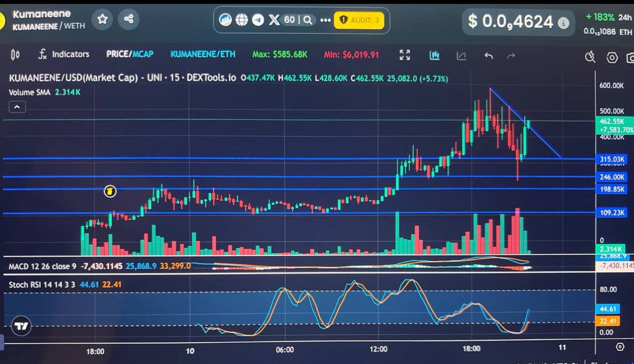Click the undo arrow on the chart toolbar

point(488,54)
